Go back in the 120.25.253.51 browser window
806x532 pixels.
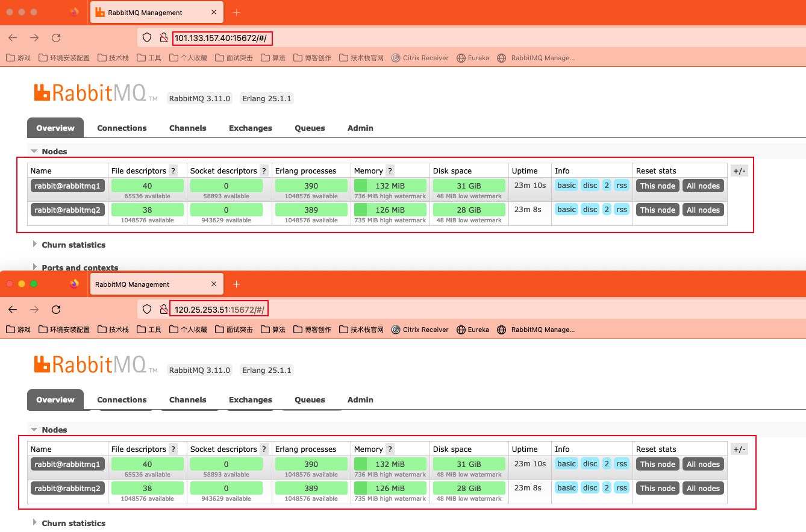pos(13,309)
